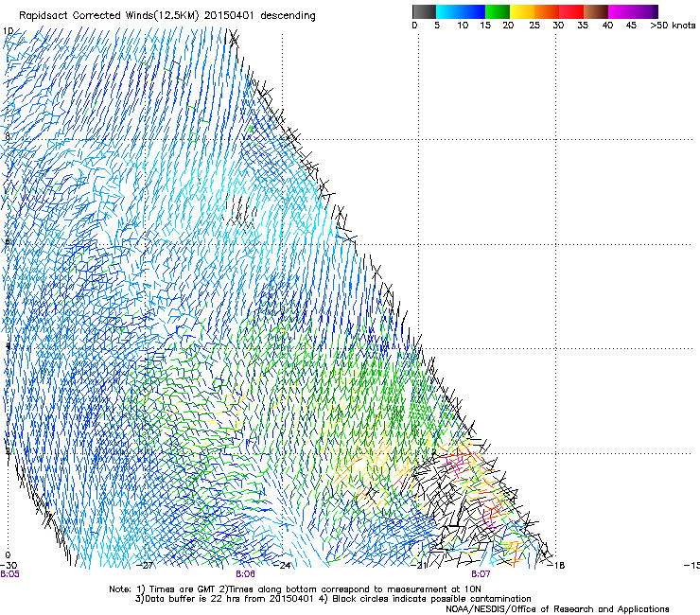Screen dimensions: 700x615
Task: Click the '45' label under the color bar
Action: click(x=631, y=26)
